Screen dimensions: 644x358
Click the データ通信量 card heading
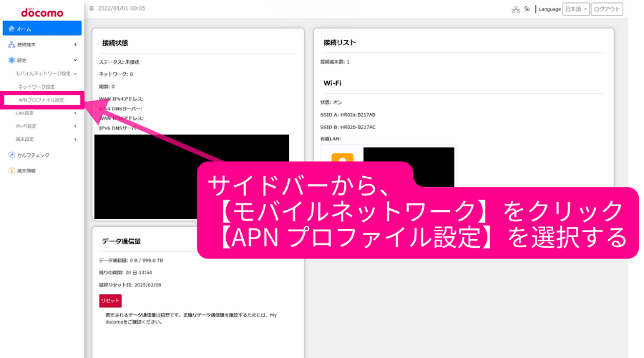121,241
